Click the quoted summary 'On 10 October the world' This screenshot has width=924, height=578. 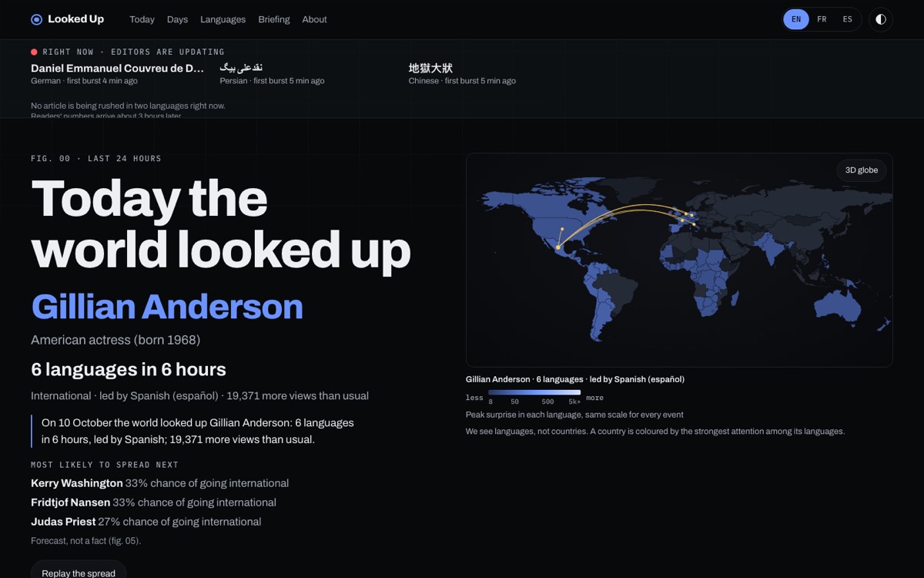point(198,431)
